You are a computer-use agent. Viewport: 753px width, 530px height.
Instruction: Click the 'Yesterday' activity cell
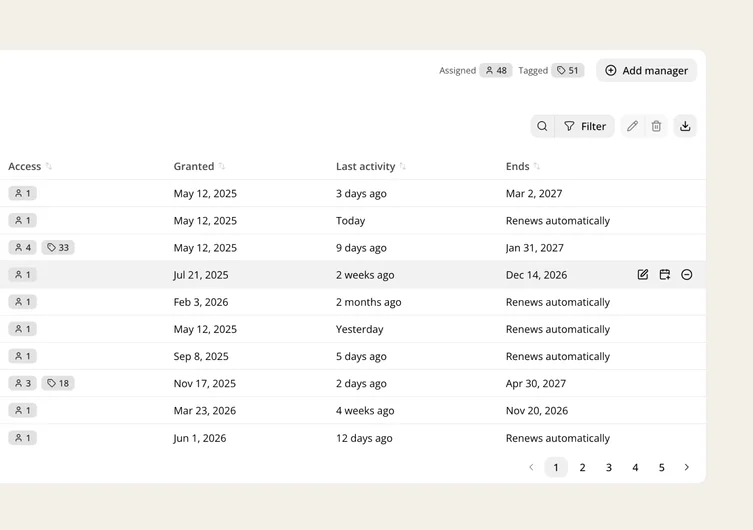(360, 329)
